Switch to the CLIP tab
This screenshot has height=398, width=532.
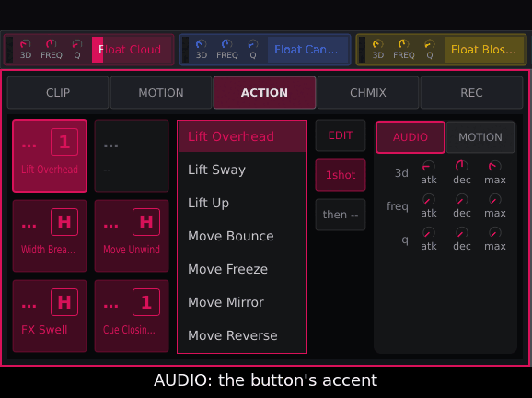click(58, 93)
